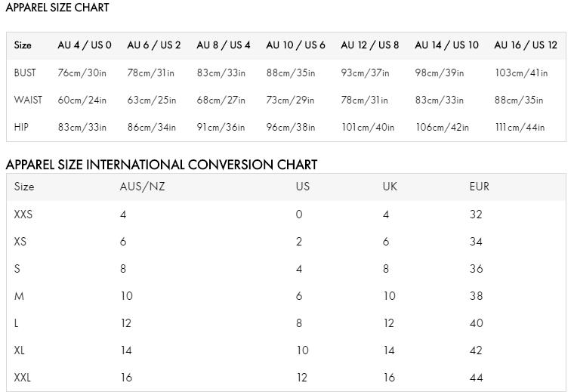The width and height of the screenshot is (574, 392).
Task: Click the M size row label
Action: (19, 296)
